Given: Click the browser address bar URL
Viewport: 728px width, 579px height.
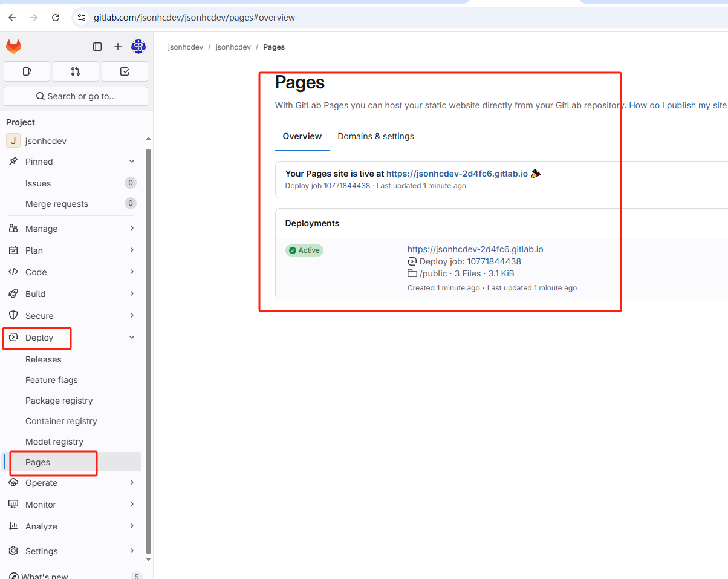Looking at the screenshot, I should pos(194,18).
